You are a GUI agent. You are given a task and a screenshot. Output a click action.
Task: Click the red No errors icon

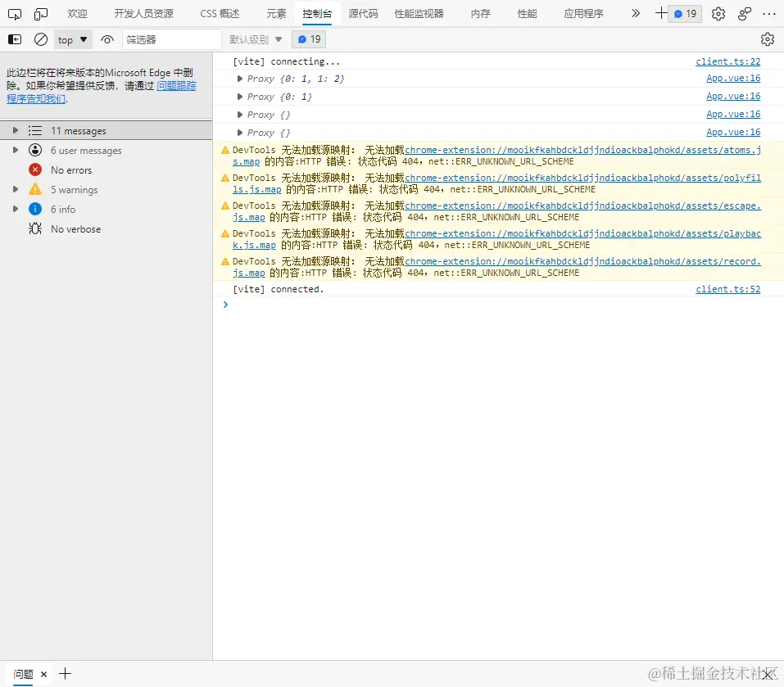click(x=35, y=169)
